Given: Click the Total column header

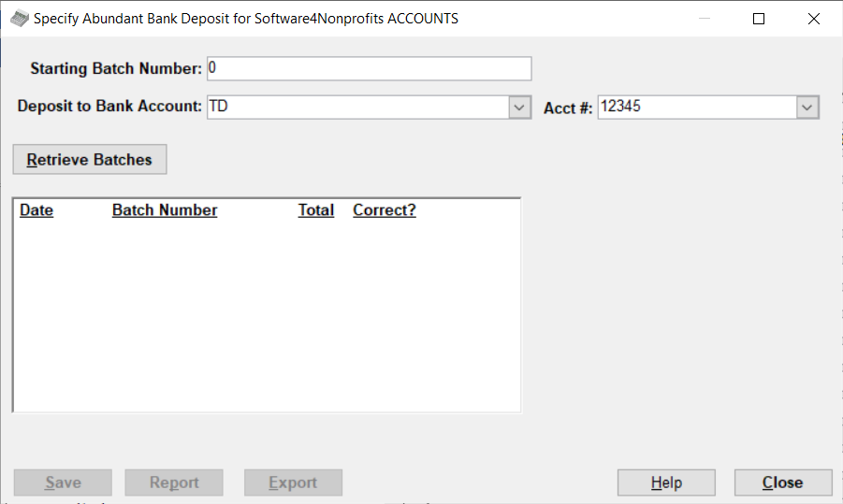Looking at the screenshot, I should coord(316,210).
